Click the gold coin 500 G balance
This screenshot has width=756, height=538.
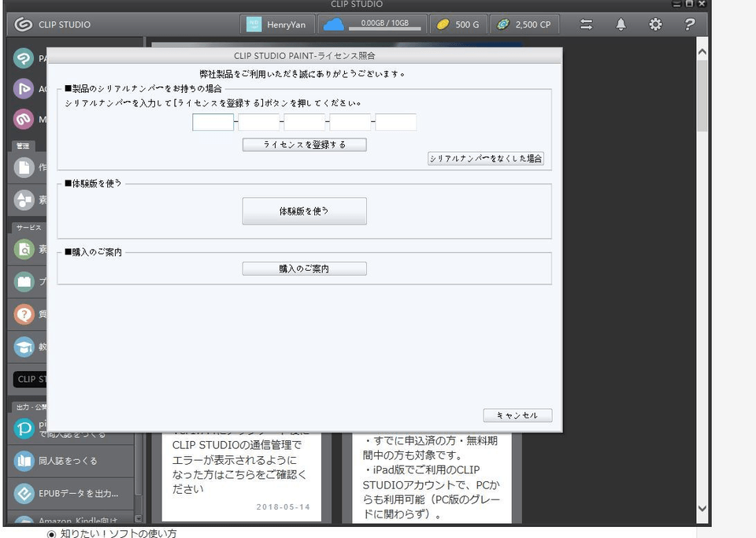click(x=458, y=24)
